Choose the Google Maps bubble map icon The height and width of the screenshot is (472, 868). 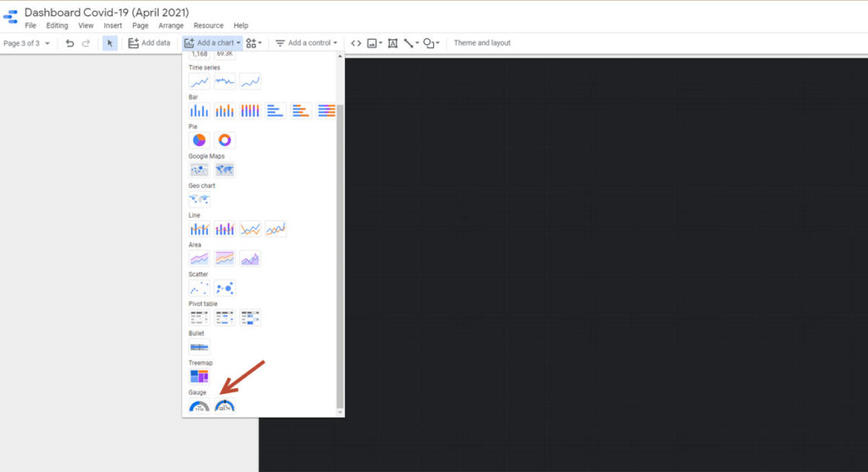point(199,169)
